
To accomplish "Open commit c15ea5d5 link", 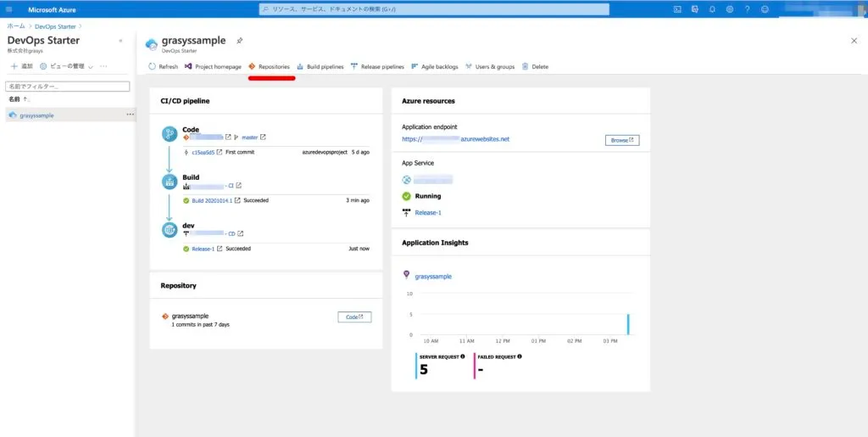I will tap(203, 152).
